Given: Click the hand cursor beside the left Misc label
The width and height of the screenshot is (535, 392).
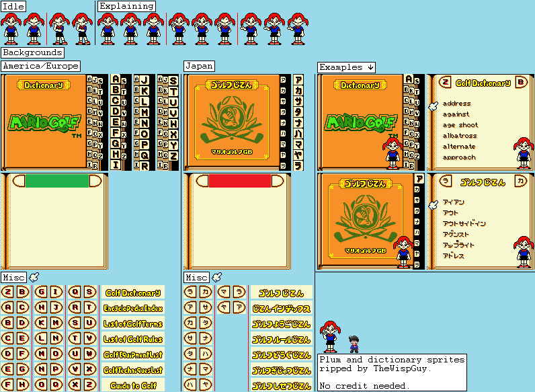Looking at the screenshot, I should click(x=34, y=277).
